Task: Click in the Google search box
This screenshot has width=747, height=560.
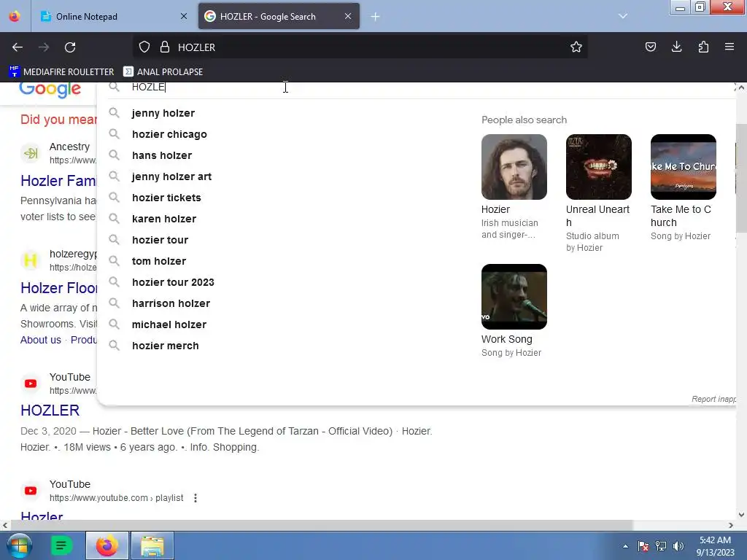Action: coord(419,87)
